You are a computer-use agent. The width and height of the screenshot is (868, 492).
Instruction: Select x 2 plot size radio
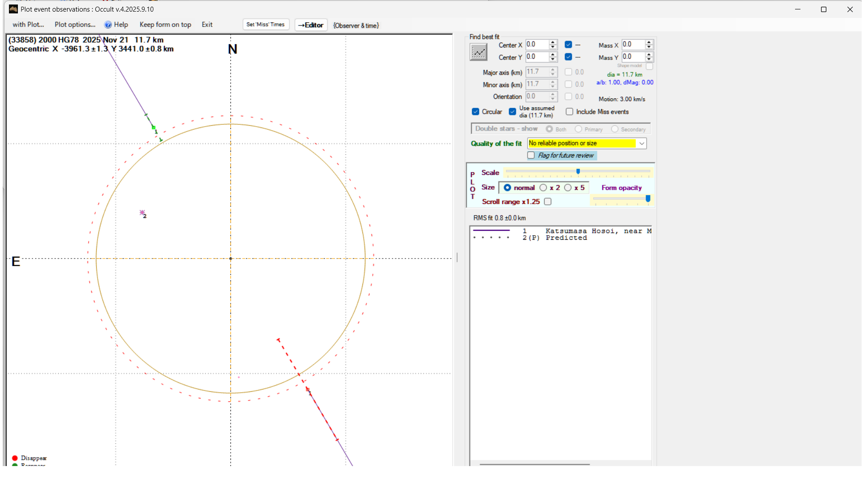tap(543, 188)
